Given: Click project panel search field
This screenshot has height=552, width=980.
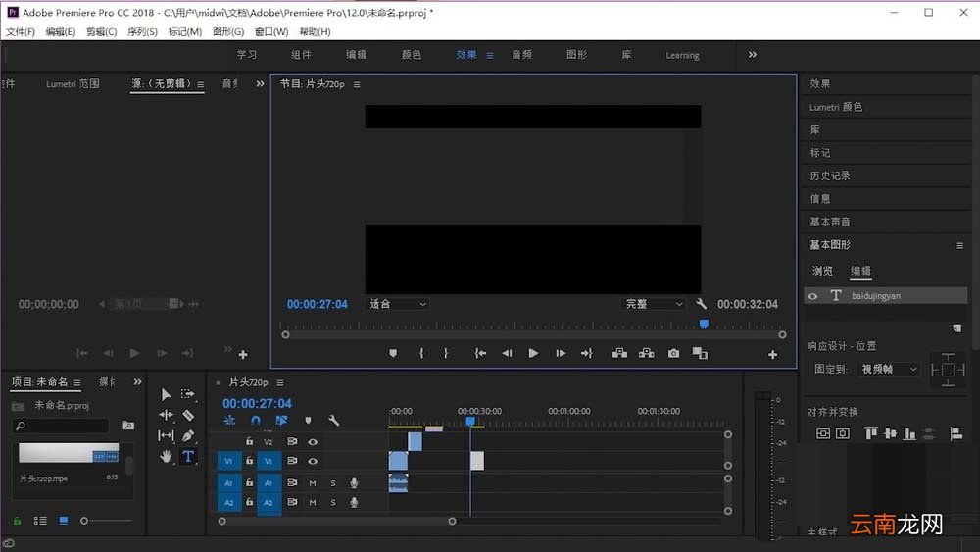Looking at the screenshot, I should 61,426.
